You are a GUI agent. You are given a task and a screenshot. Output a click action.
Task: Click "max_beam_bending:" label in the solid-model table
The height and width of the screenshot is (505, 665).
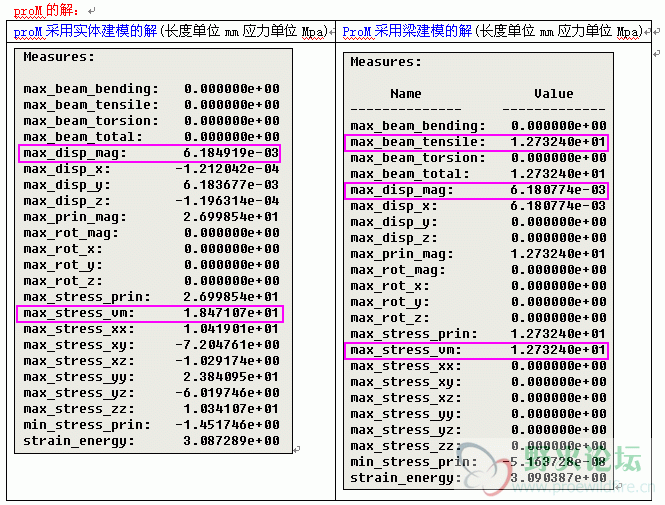tap(91, 89)
